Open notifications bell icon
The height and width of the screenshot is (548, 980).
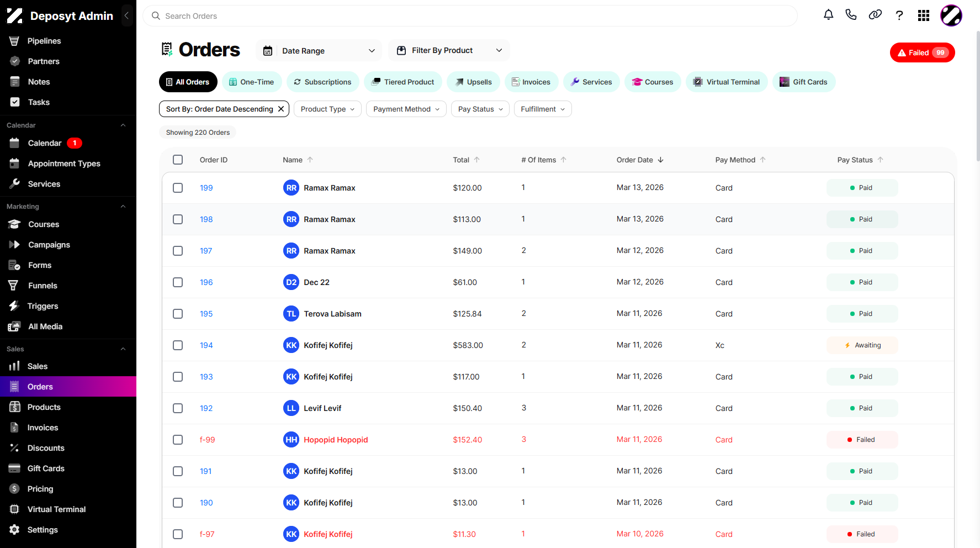pos(828,15)
